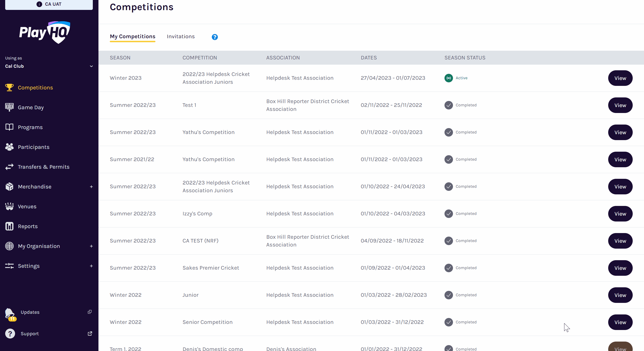
Task: Open Updates external link icon
Action: [90, 312]
